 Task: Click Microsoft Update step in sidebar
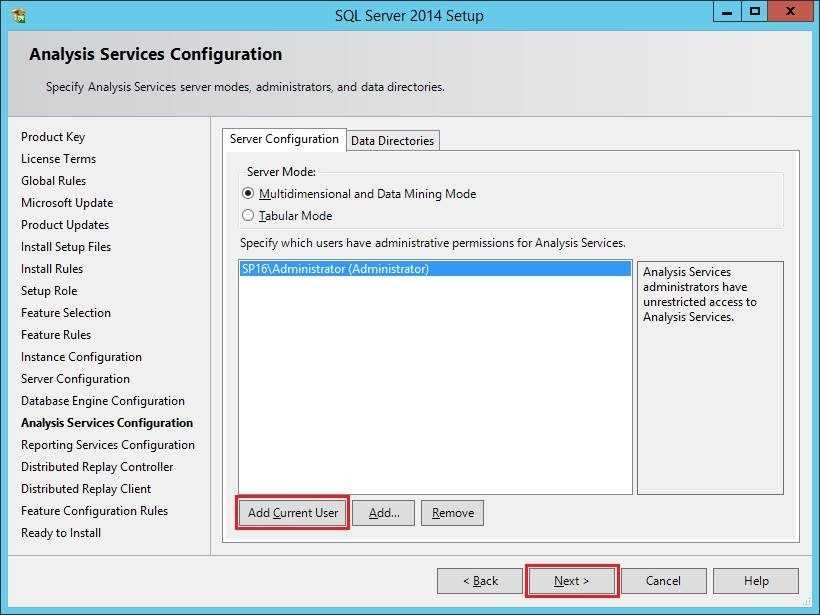coord(67,203)
